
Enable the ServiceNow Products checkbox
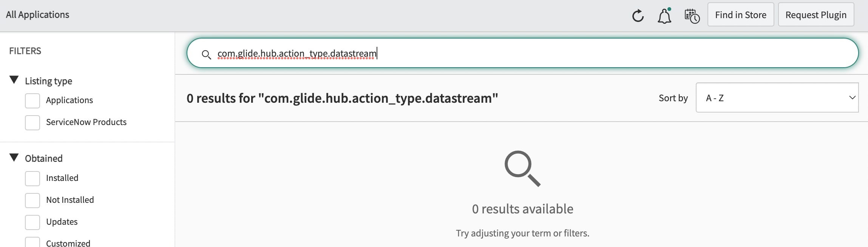(32, 122)
